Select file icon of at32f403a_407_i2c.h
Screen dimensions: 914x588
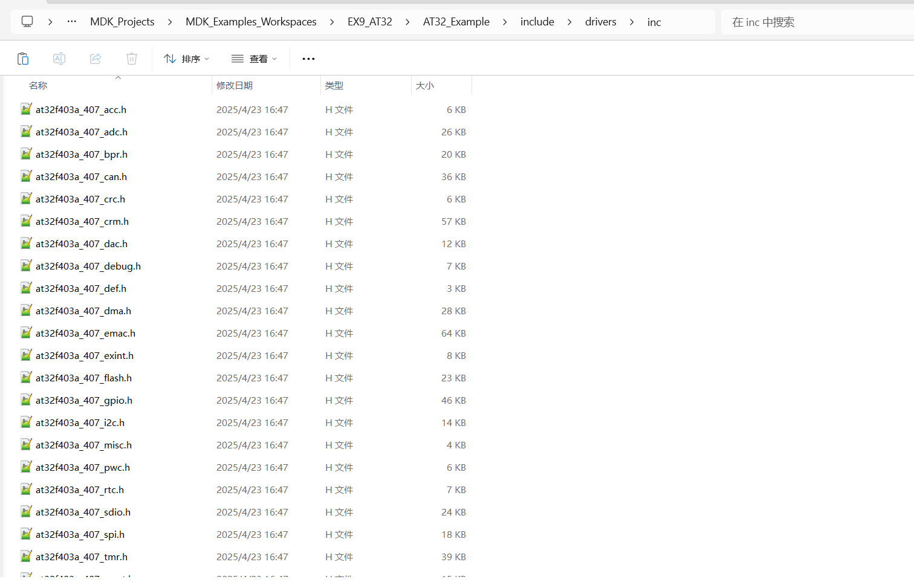tap(26, 422)
